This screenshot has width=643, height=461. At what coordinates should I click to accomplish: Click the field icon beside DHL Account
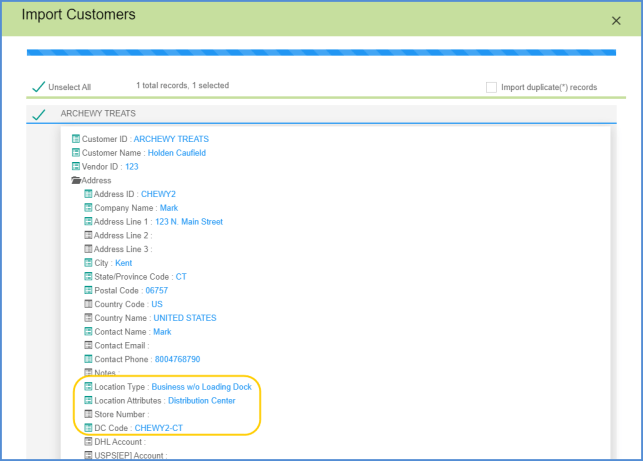tap(88, 441)
